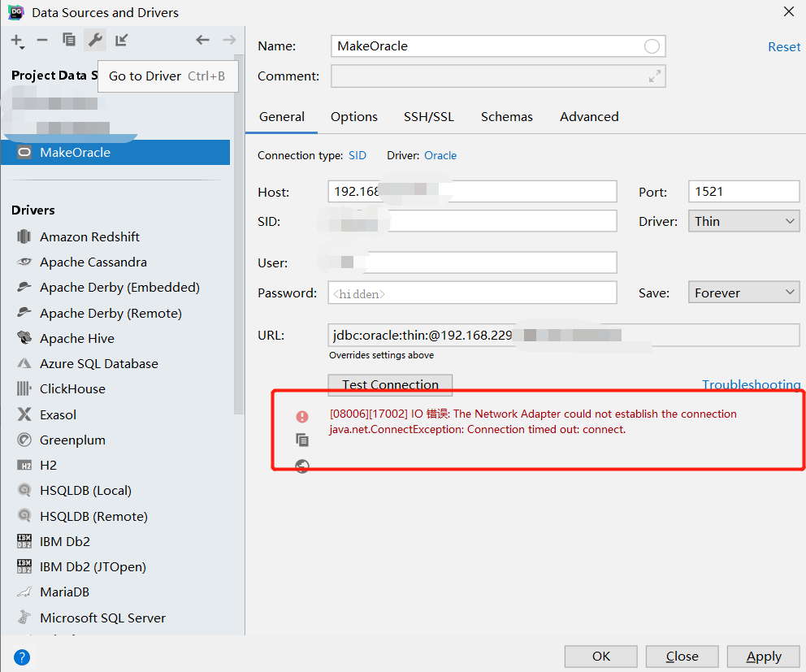Focus the User input field
This screenshot has width=806, height=672.
[x=472, y=262]
